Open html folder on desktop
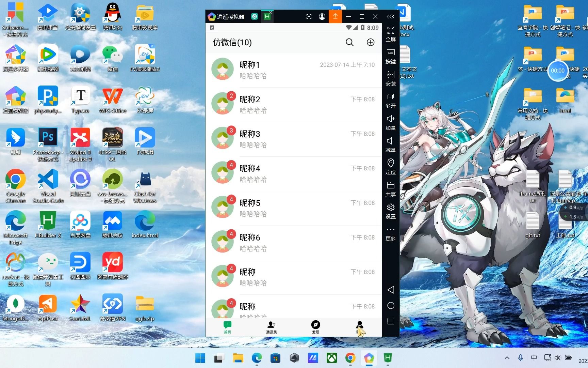Image resolution: width=588 pixels, height=368 pixels. click(x=565, y=100)
